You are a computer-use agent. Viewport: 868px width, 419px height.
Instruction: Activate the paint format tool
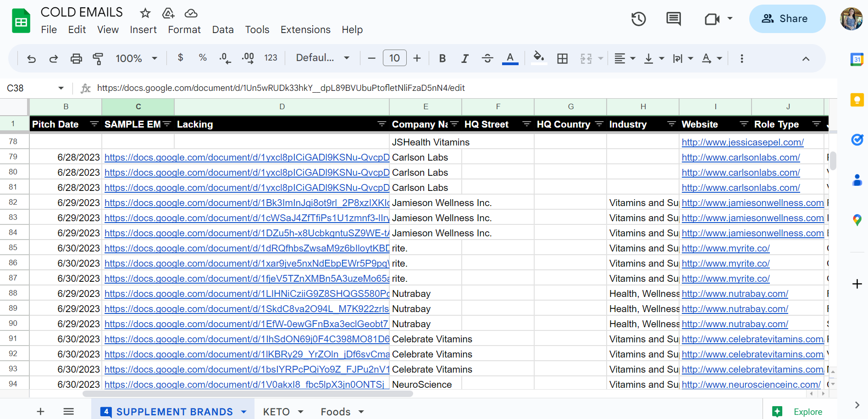(x=98, y=58)
